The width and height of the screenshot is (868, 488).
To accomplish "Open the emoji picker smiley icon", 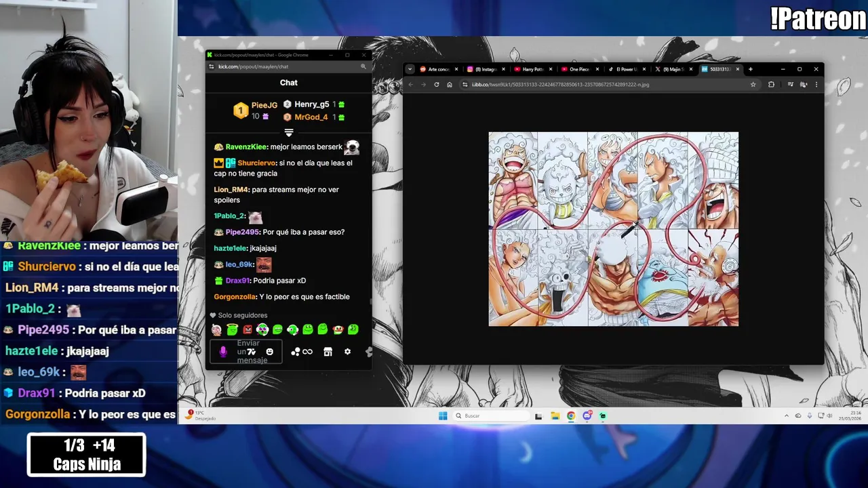I will click(270, 352).
